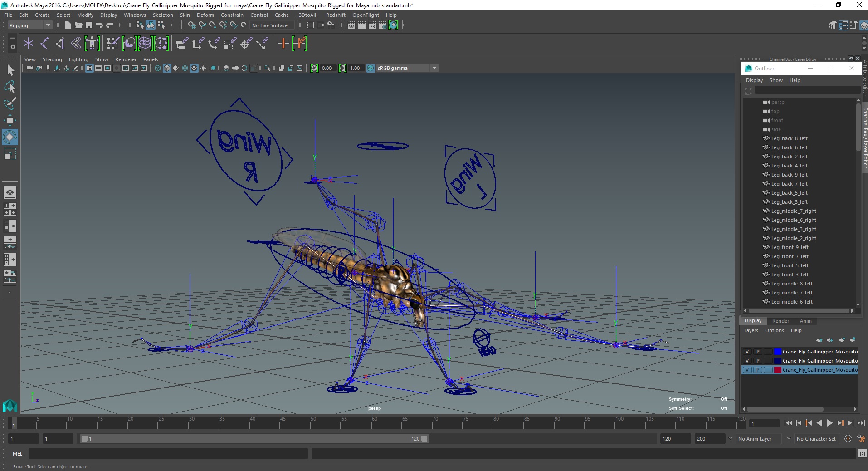The height and width of the screenshot is (471, 868).
Task: Open Layer Editor Options menu
Action: click(x=774, y=330)
